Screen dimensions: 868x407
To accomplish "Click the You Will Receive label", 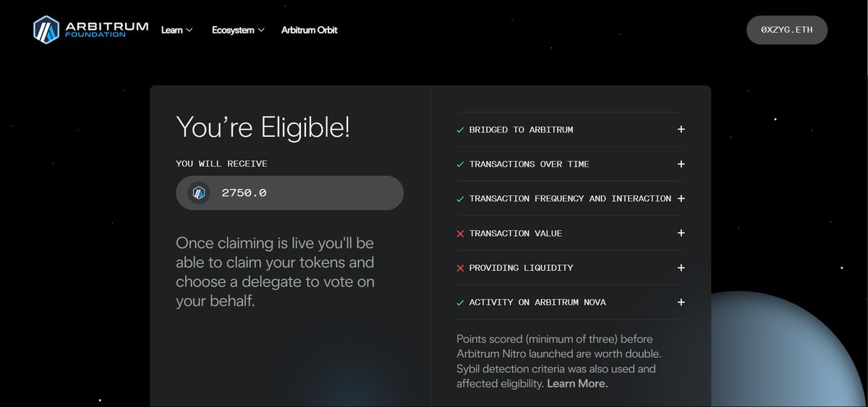I will (221, 164).
